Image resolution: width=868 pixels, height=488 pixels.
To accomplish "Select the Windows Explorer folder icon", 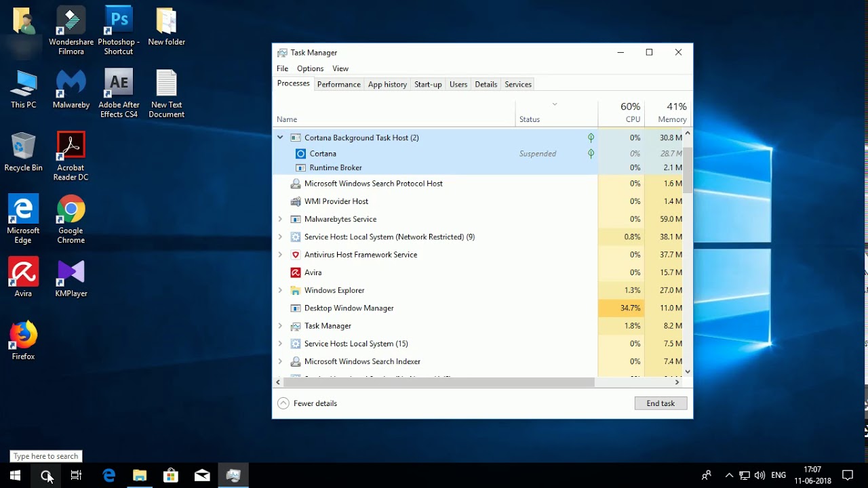I will [x=296, y=290].
